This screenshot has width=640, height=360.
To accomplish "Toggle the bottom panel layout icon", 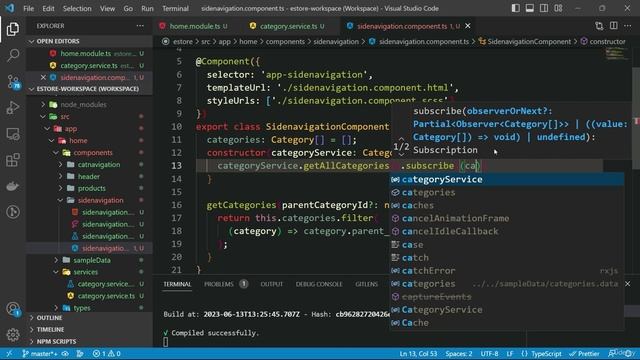I will pos(530,8).
